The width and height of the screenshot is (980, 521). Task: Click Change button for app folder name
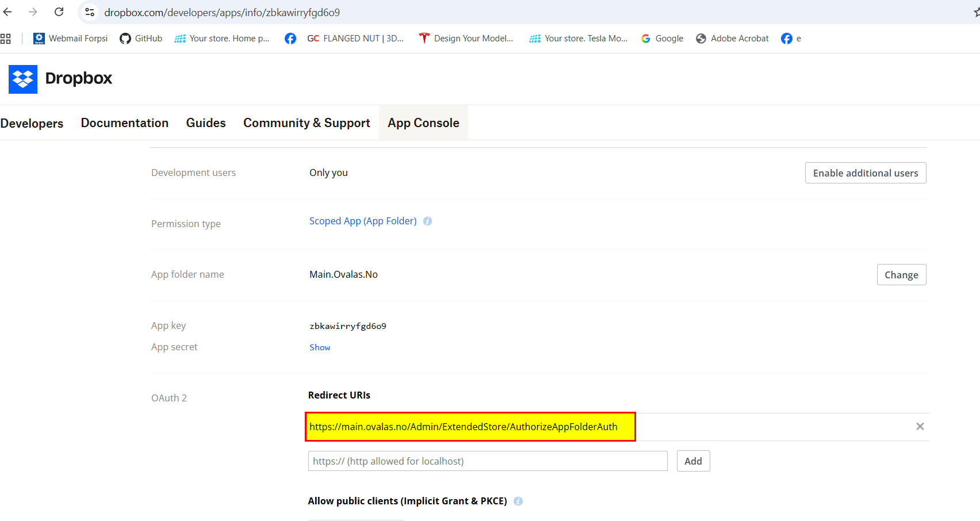coord(901,275)
